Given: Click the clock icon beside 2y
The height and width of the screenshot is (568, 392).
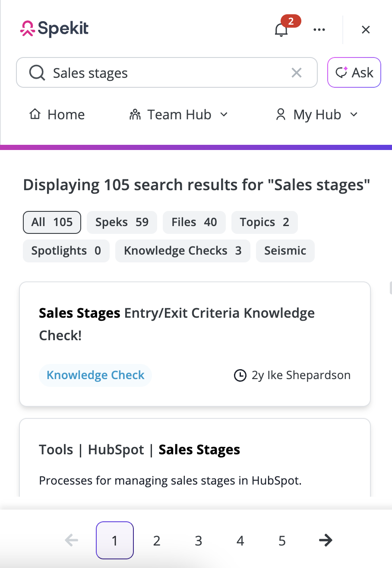Looking at the screenshot, I should coord(240,375).
